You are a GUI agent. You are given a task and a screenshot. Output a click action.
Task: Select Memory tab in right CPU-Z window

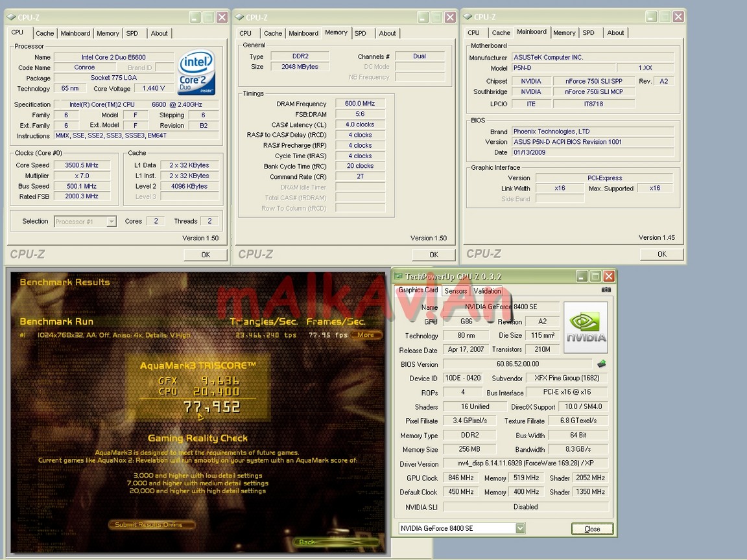tap(565, 33)
